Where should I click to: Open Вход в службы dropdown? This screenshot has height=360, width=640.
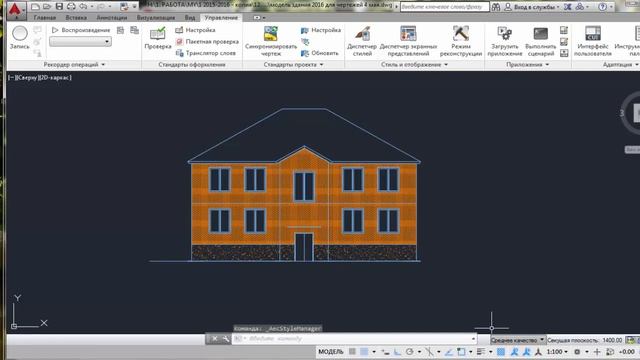(532, 7)
